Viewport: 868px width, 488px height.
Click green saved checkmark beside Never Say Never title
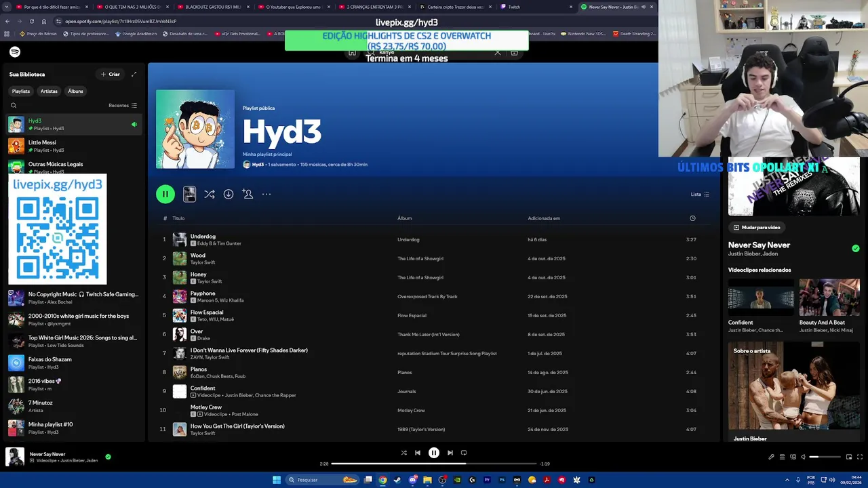coord(856,249)
